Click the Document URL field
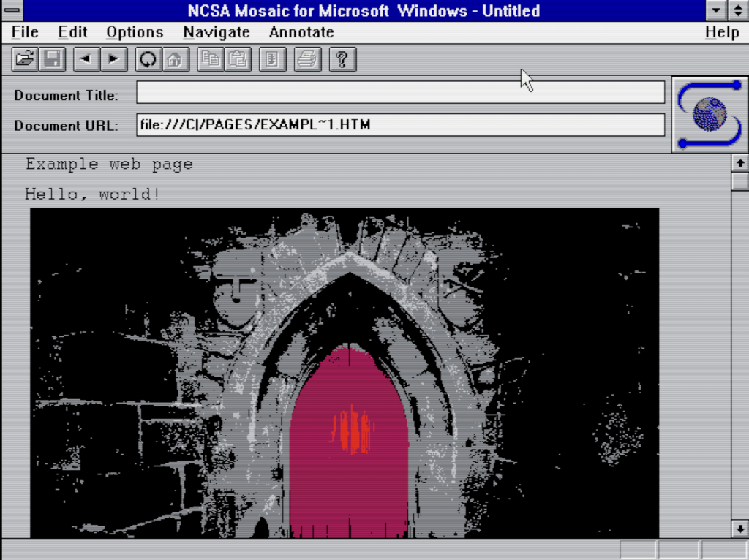 pos(400,124)
